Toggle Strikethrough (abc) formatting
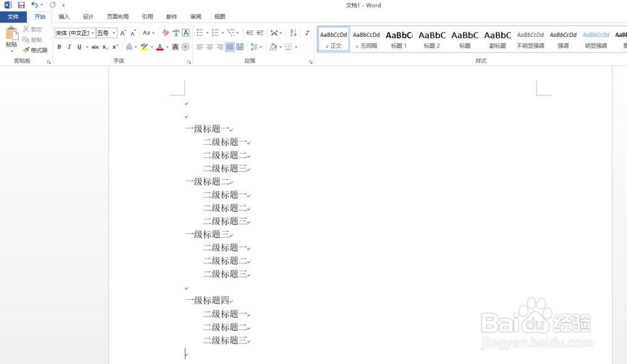Viewport: 627px width, 364px height. (95, 47)
